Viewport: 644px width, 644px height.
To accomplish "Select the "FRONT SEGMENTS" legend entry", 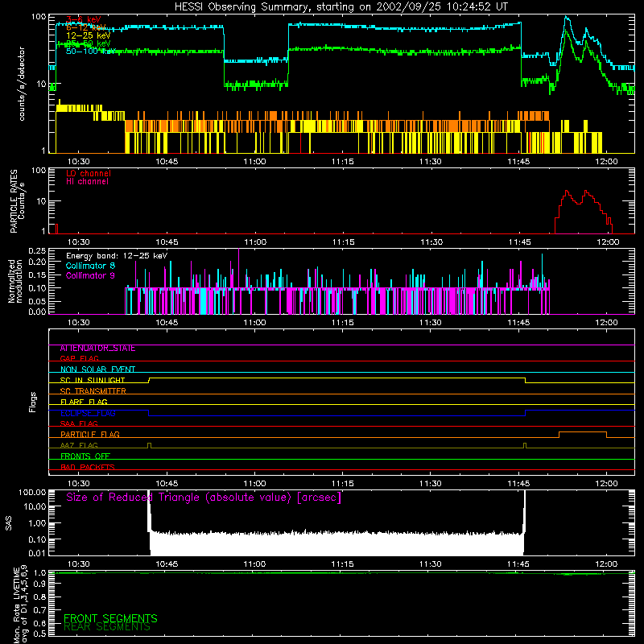I will (x=110, y=618).
